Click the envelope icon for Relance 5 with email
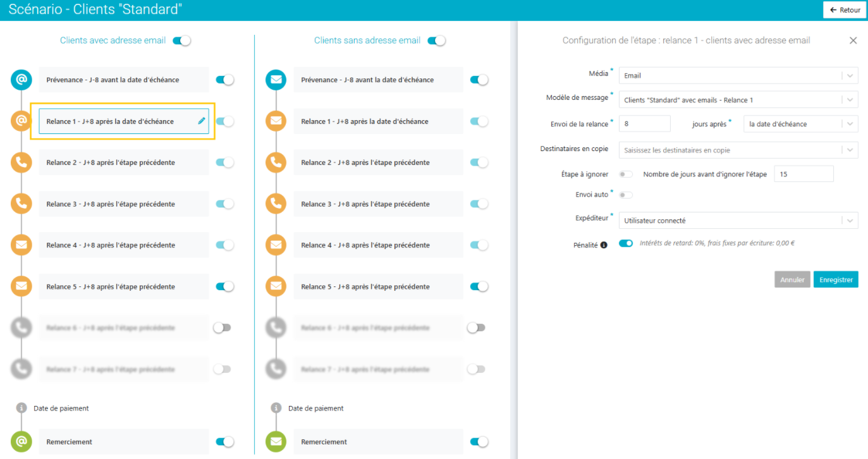 click(21, 286)
